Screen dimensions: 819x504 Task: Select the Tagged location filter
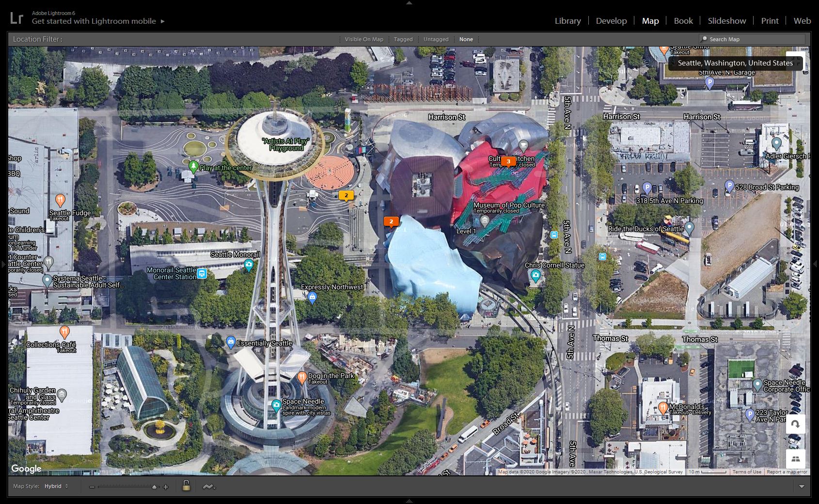coord(403,39)
